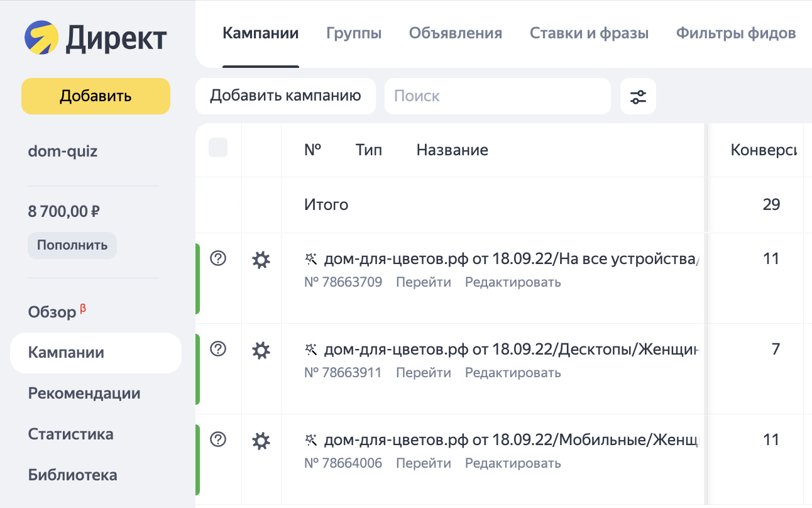This screenshot has width=812, height=508.
Task: Toggle the select-all campaigns checkbox
Action: 218,148
